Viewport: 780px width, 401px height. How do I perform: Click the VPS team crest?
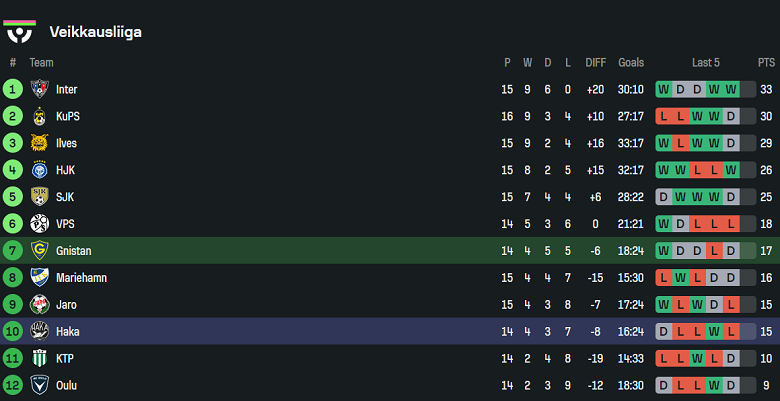40,224
